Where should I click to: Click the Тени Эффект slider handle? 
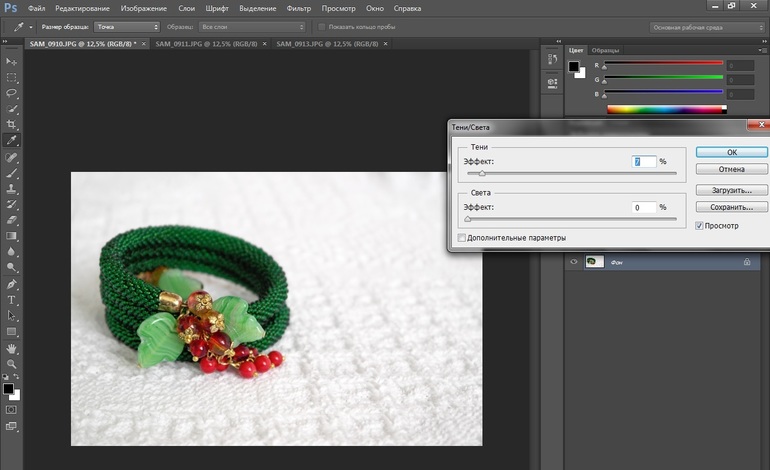coord(482,174)
